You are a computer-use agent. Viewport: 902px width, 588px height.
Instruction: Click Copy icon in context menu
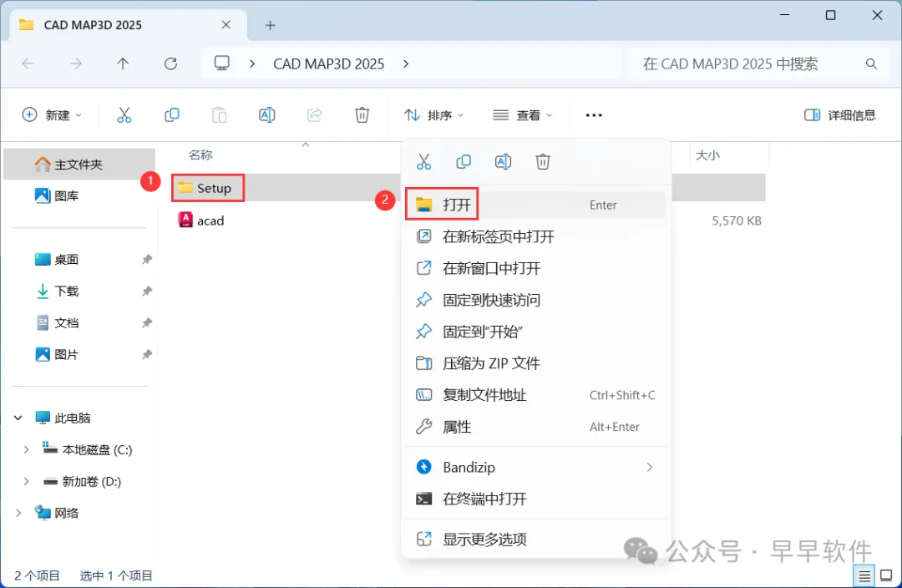pos(464,162)
